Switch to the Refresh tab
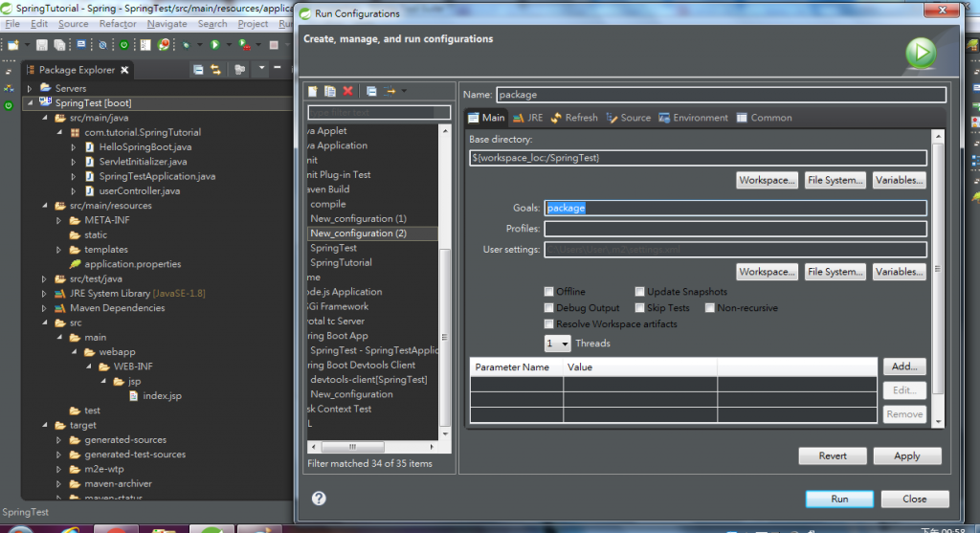 tap(574, 118)
